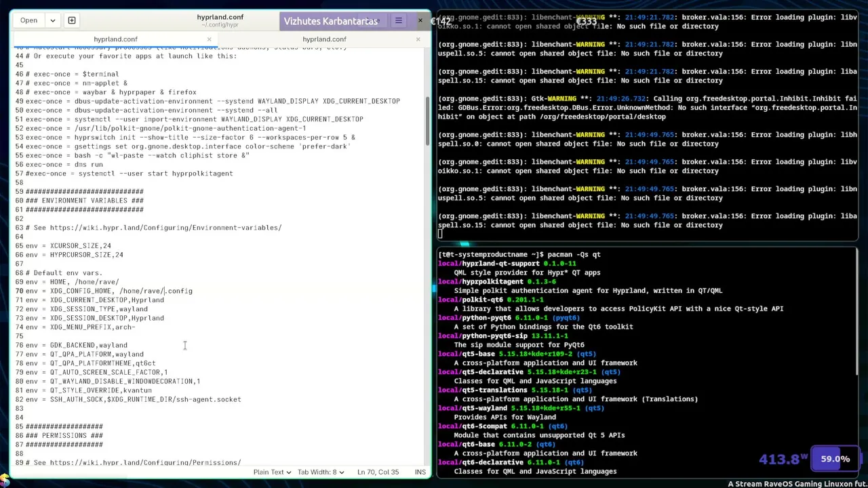Image resolution: width=868 pixels, height=488 pixels.
Task: Click 'env = QT_STYLE_OVERRIDE,kvantum' line
Action: point(89,390)
